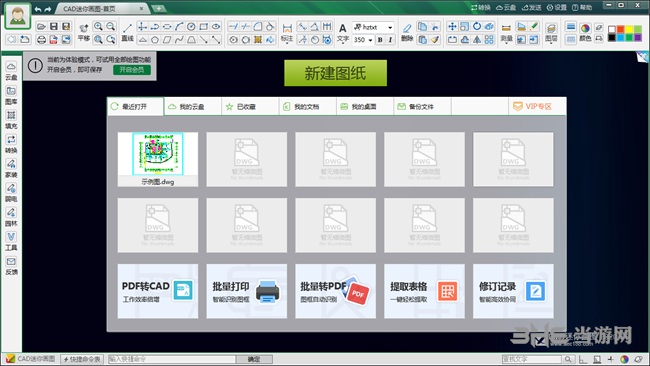Open the 批量打印 batch print card

point(247,291)
